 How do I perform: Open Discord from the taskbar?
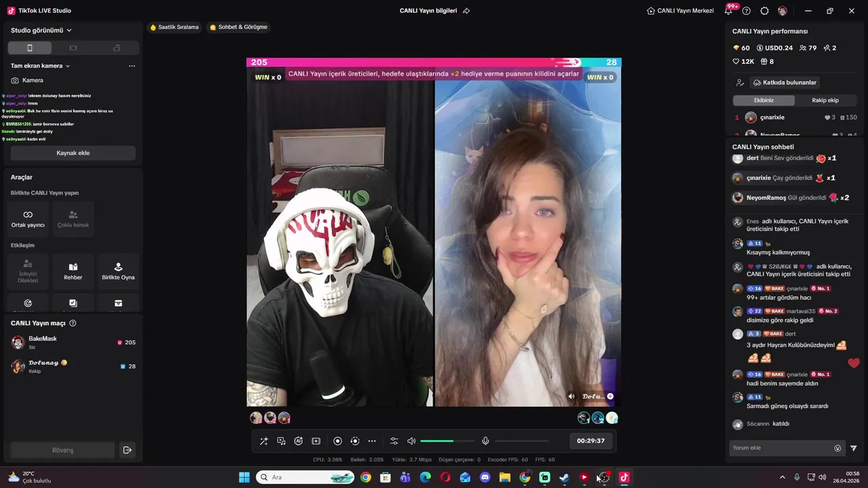(485, 478)
